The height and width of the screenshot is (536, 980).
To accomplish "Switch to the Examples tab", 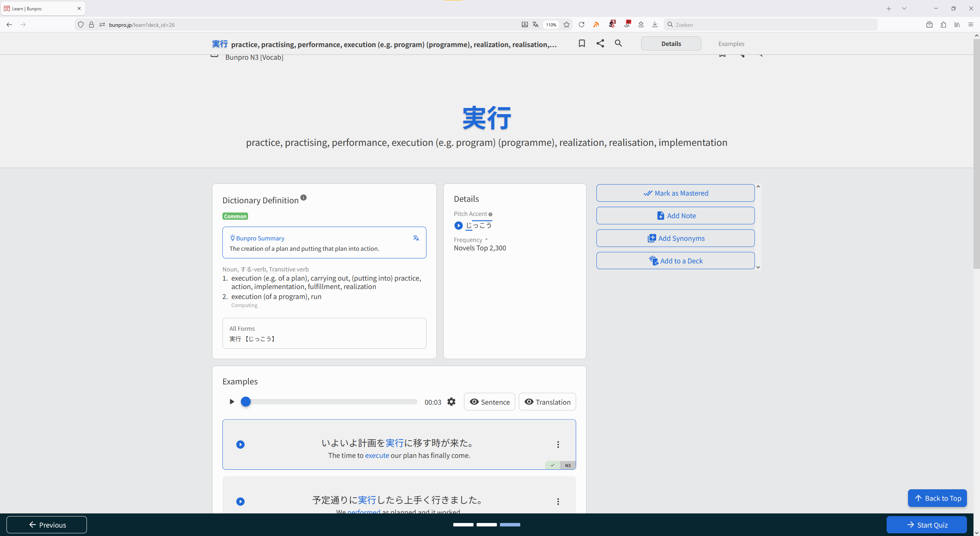I will click(x=731, y=44).
